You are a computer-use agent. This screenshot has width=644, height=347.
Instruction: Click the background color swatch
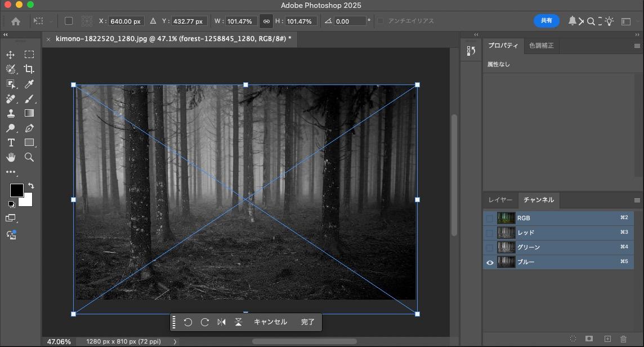pyautogui.click(x=27, y=201)
